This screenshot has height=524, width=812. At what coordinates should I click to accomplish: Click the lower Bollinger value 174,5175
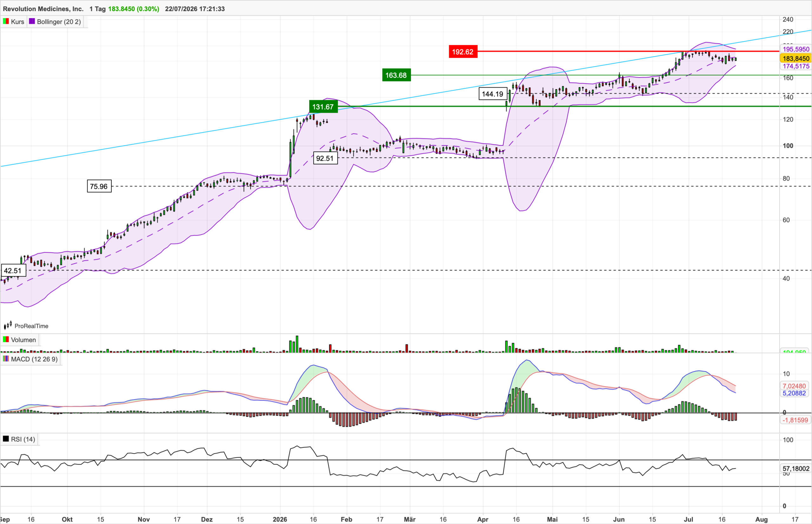coord(796,66)
